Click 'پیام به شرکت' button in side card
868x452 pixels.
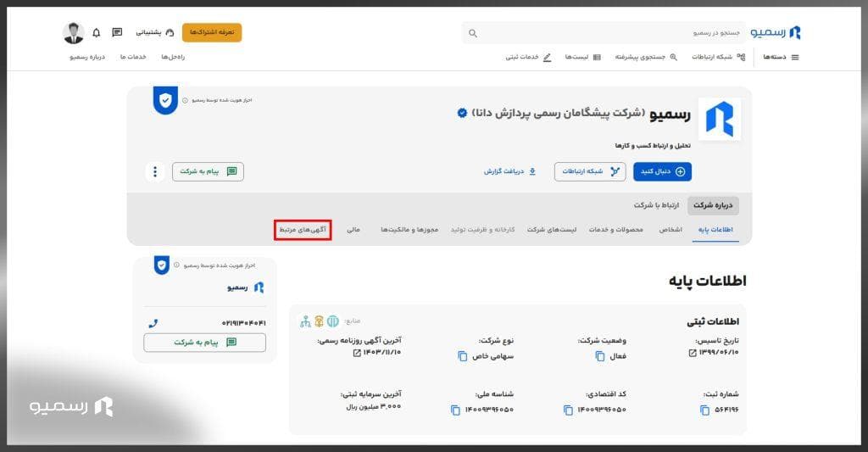point(204,343)
